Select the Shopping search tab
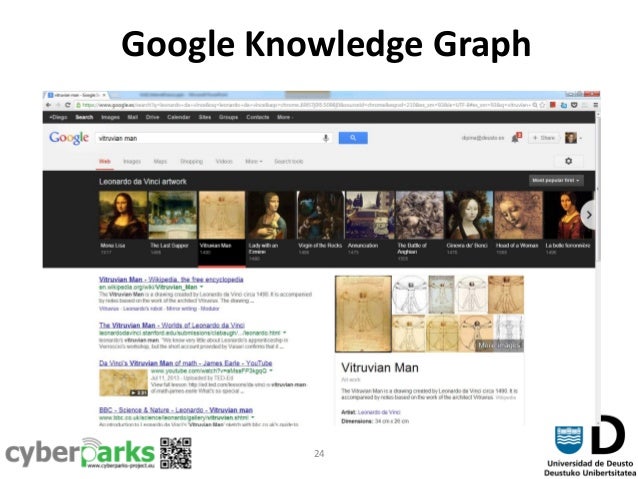Image resolution: width=638 pixels, height=479 pixels. pos(191,162)
